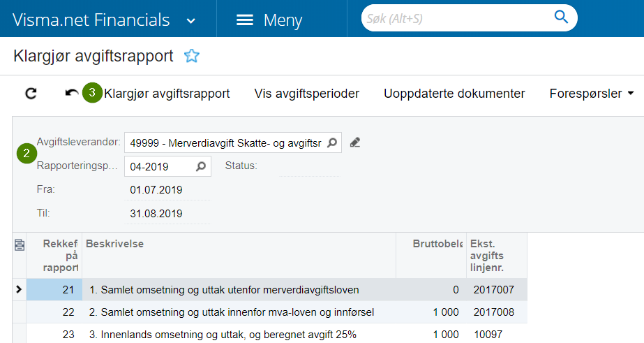Sort by Rekkefølge på rapport column
Image resolution: width=644 pixels, height=343 pixels.
54,256
